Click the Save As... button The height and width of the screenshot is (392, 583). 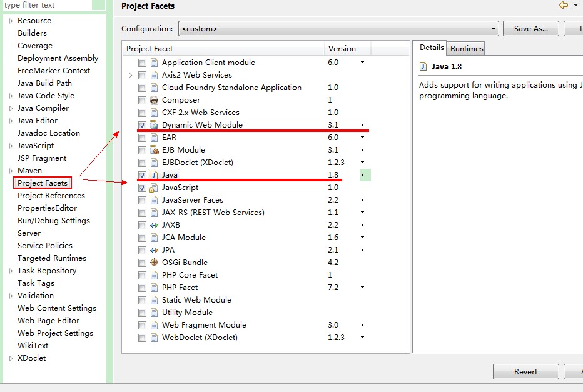[x=530, y=29]
